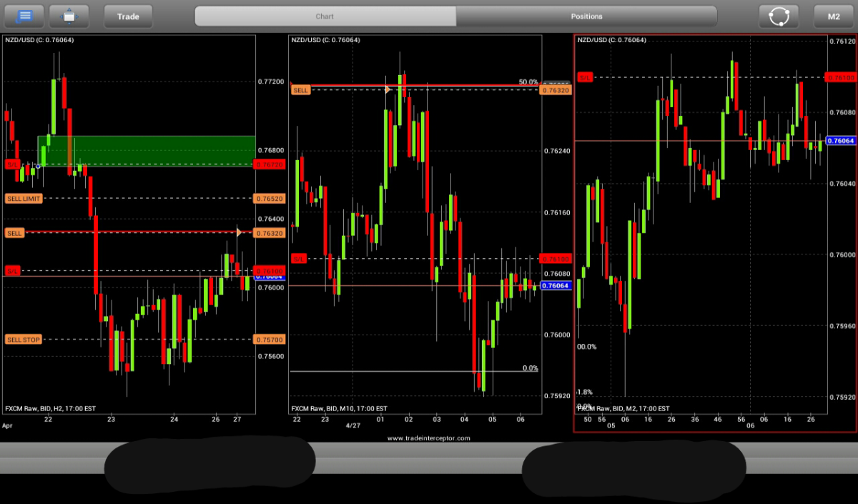Click the circular sync icon

tap(779, 16)
